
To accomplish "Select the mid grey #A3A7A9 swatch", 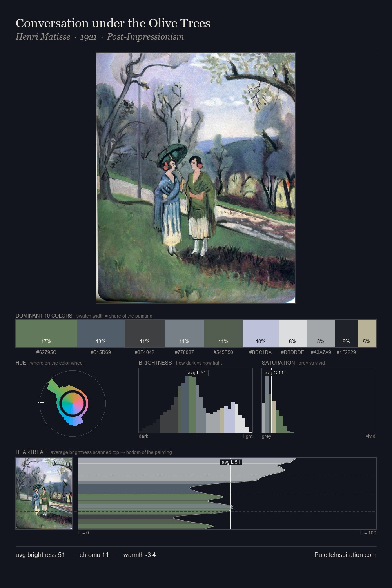I will [x=321, y=334].
